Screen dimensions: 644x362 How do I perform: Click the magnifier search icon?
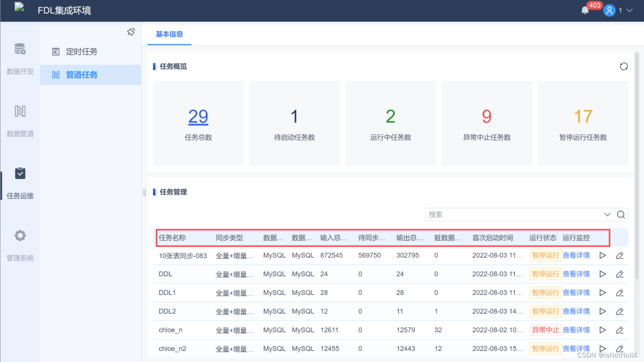pos(621,215)
